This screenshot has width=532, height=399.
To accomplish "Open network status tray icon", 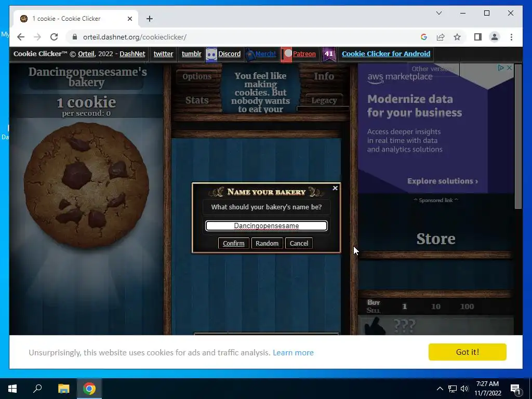I will point(453,389).
